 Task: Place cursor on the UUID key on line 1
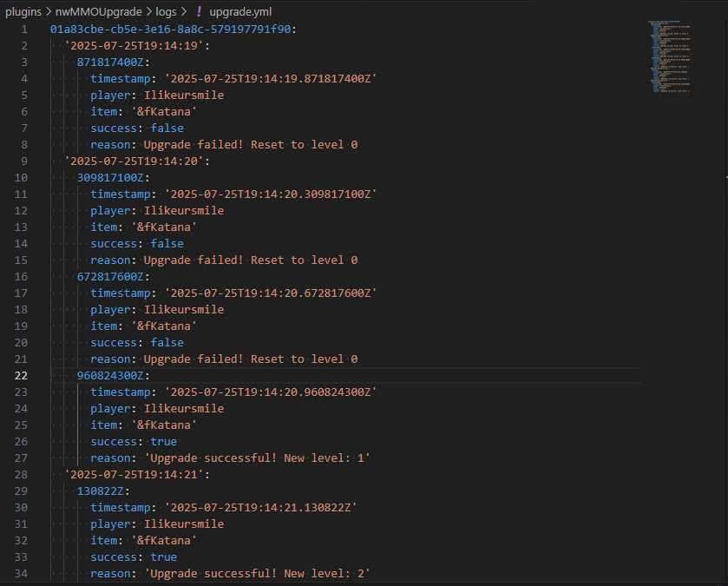pos(174,30)
